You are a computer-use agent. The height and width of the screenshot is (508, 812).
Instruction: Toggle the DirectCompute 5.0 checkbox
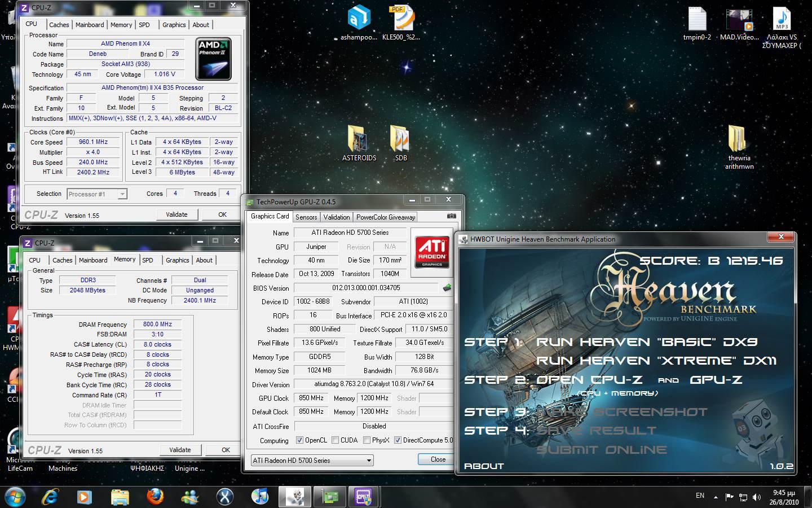(398, 440)
